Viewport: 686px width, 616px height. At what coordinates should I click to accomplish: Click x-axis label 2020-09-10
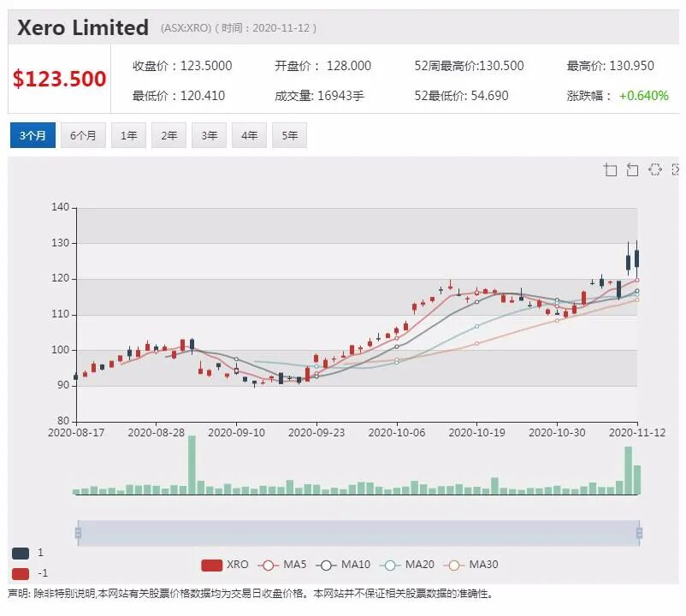pyautogui.click(x=236, y=433)
